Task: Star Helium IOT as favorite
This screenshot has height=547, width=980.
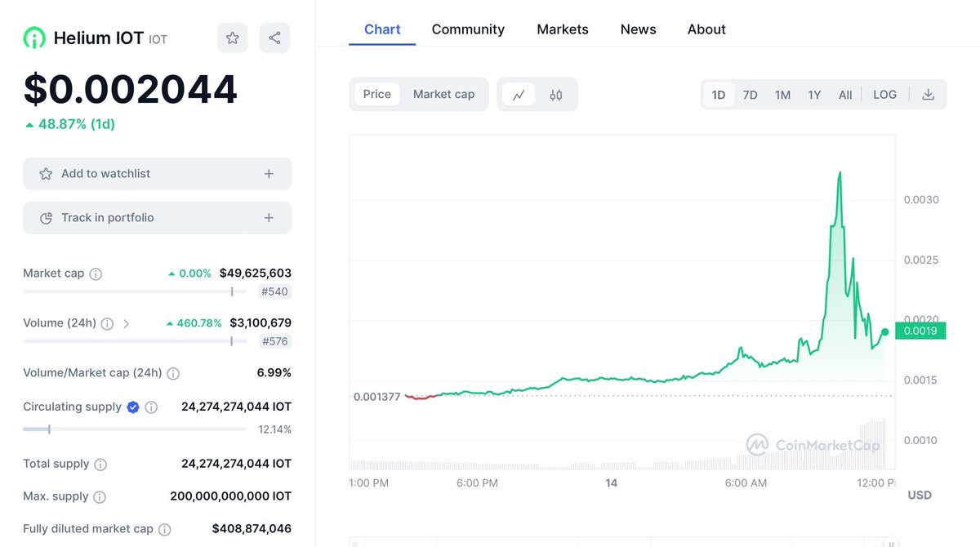Action: pos(233,38)
